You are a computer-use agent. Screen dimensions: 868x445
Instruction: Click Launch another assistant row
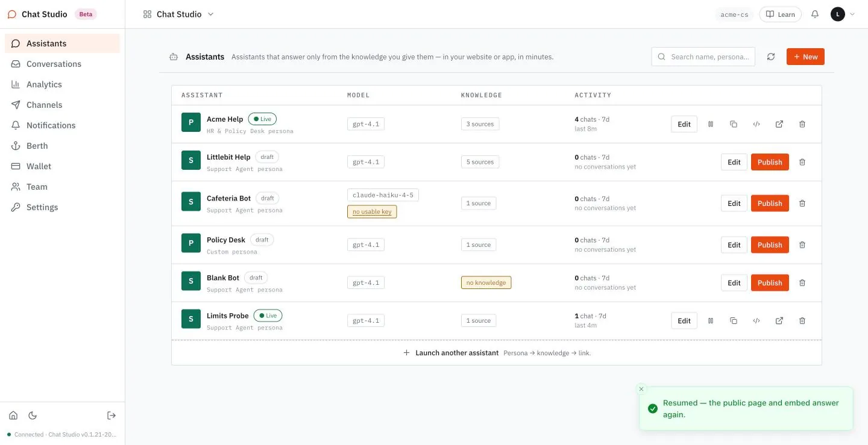(x=497, y=353)
